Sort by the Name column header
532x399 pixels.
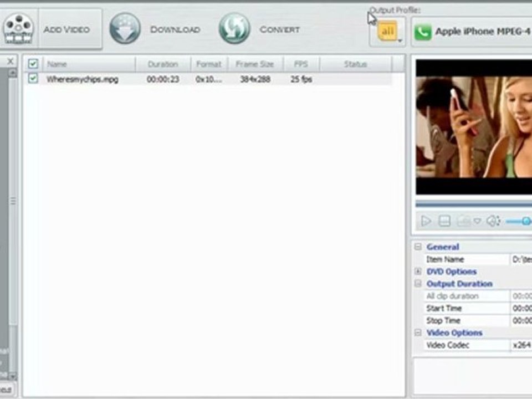tap(89, 64)
